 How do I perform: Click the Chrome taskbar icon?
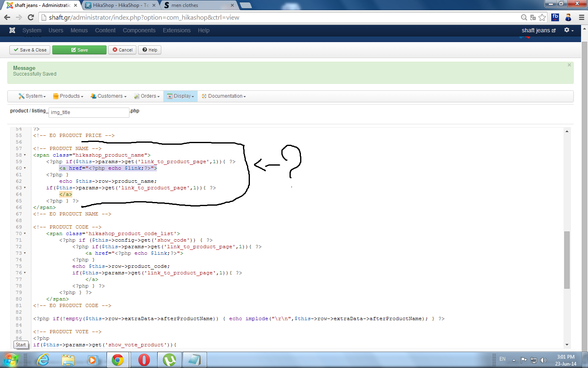pos(118,360)
